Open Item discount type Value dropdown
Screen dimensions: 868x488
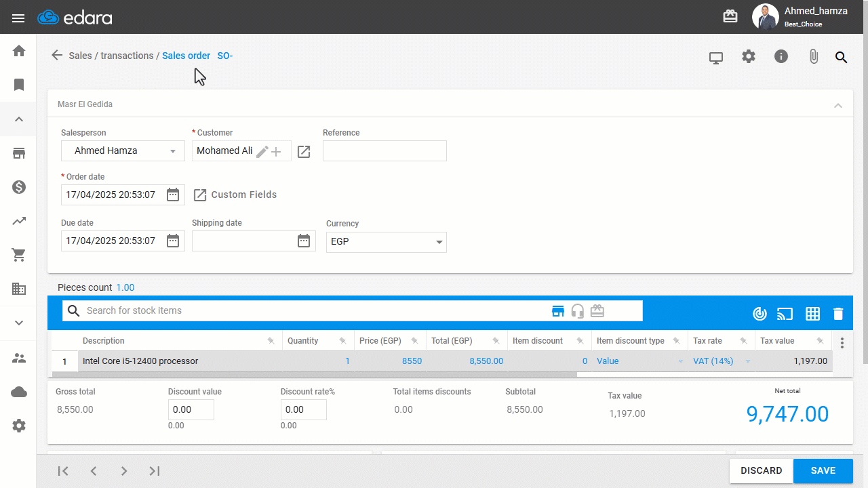(x=639, y=361)
